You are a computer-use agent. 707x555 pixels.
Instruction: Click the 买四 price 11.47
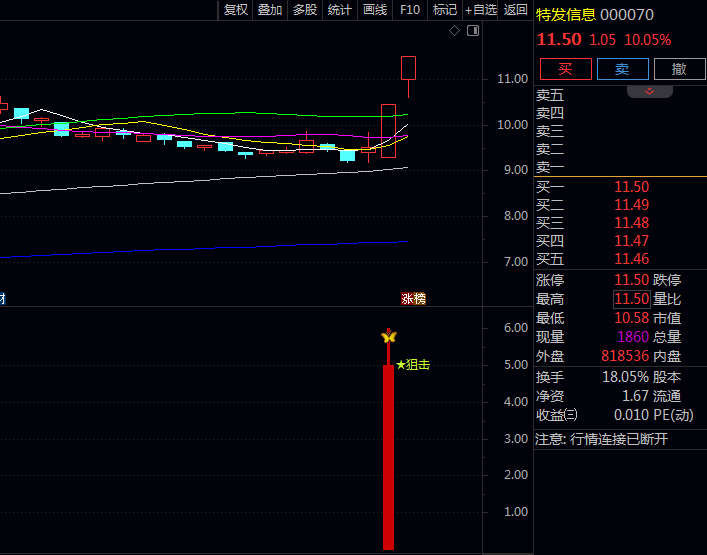631,241
